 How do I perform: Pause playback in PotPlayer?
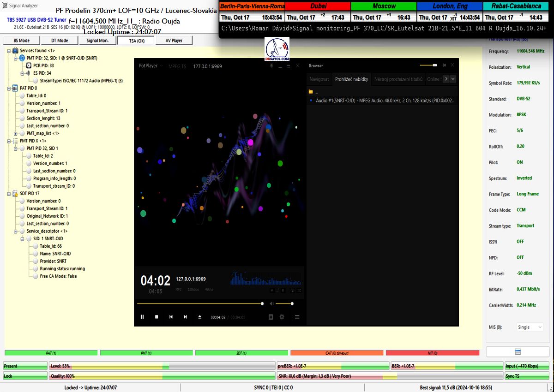pyautogui.click(x=142, y=317)
